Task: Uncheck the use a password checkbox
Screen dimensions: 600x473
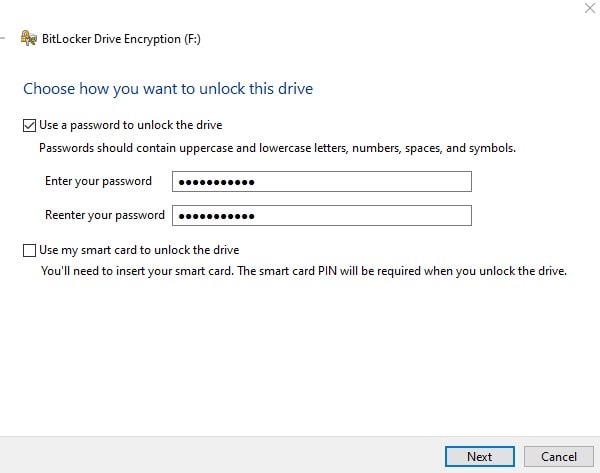Action: point(29,126)
